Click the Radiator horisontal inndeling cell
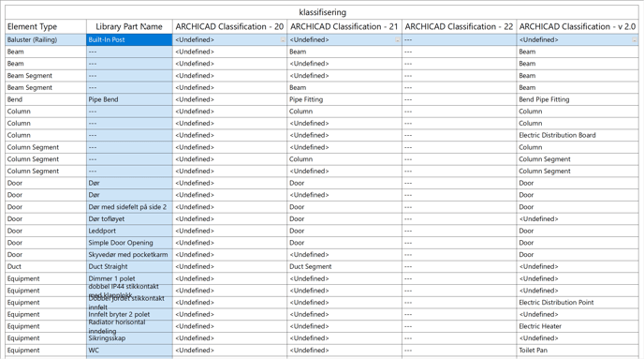The height and width of the screenshot is (359, 644). 129,326
